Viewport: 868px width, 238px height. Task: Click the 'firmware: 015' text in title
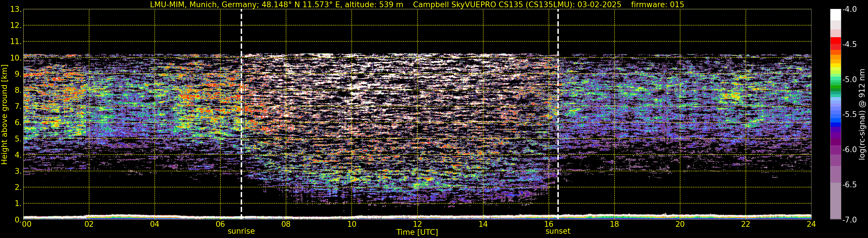[x=657, y=4]
